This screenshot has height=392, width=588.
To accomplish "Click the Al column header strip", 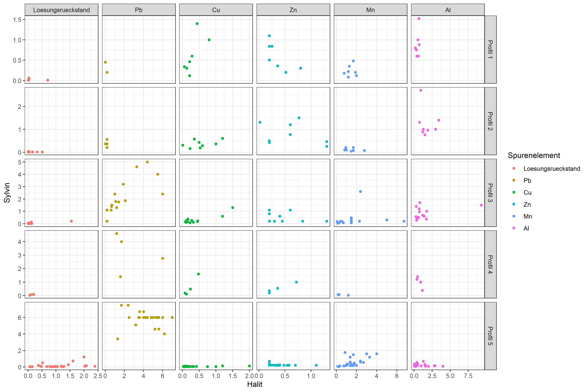I will point(447,10).
